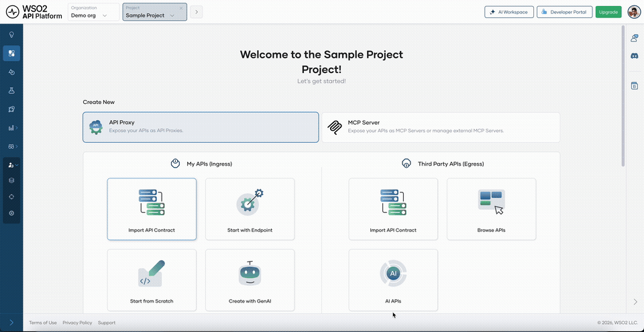Click the My APIs (Ingress) heading icon
Image resolution: width=644 pixels, height=332 pixels.
[175, 164]
